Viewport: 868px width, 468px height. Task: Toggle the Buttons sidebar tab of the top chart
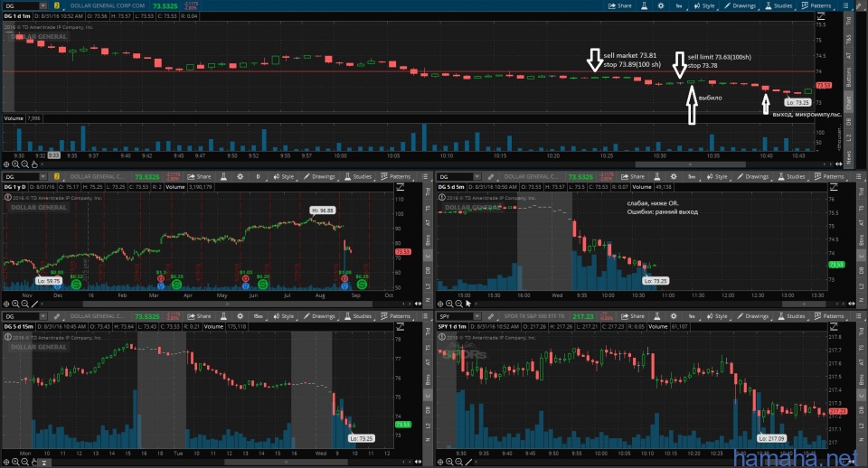848,78
